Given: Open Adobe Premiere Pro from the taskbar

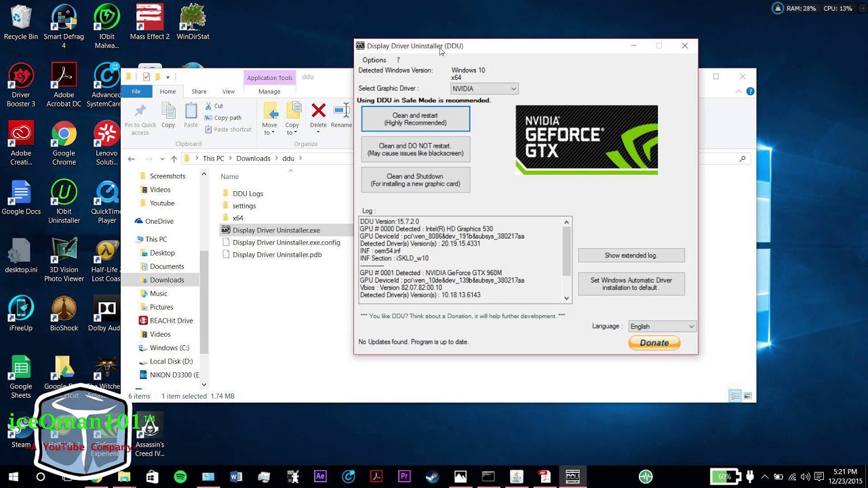Looking at the screenshot, I should pyautogui.click(x=404, y=476).
